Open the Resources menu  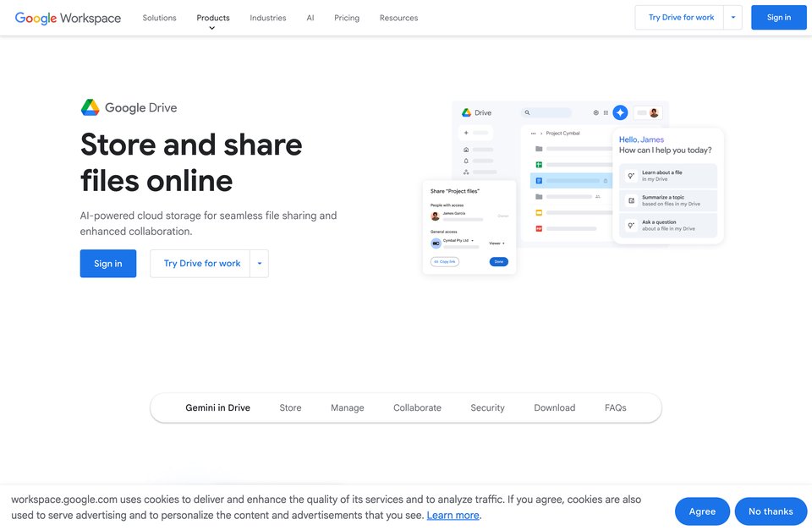tap(398, 18)
